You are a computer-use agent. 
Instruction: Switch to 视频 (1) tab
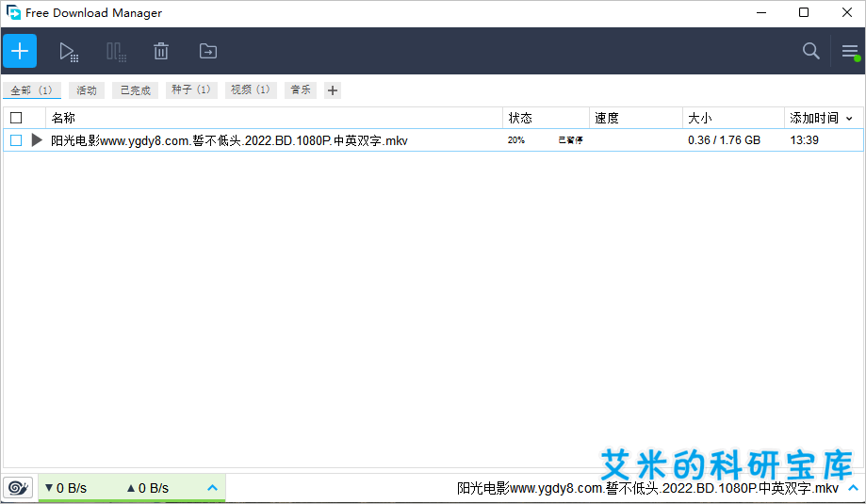point(251,90)
